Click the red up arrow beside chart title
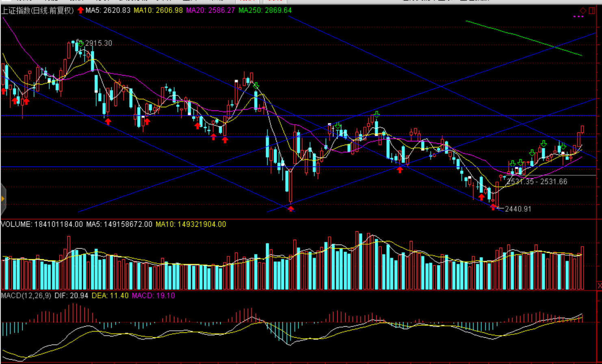The width and height of the screenshot is (602, 364). point(80,10)
